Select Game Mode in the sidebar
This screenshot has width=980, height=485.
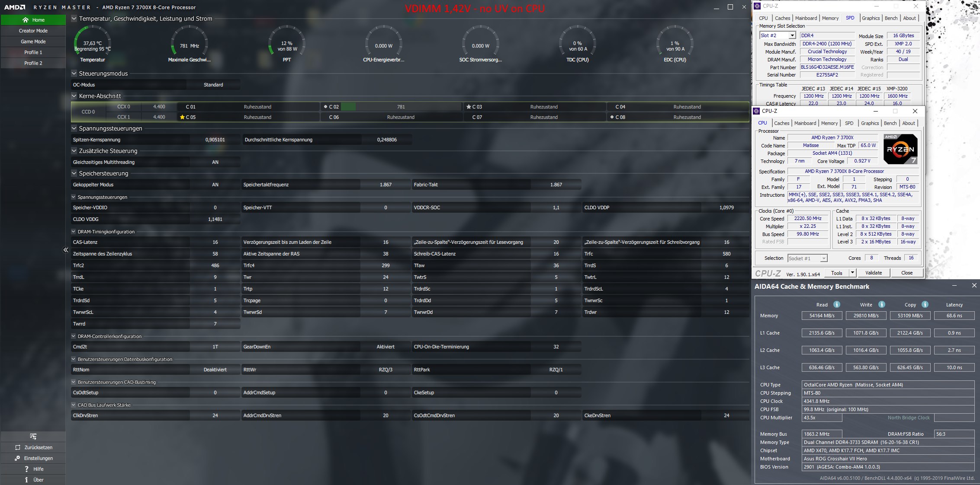point(33,41)
